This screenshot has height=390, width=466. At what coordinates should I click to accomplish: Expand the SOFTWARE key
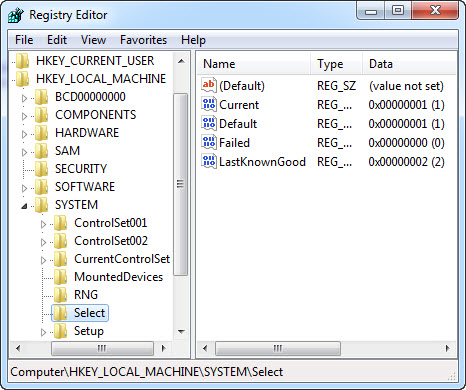[x=24, y=188]
